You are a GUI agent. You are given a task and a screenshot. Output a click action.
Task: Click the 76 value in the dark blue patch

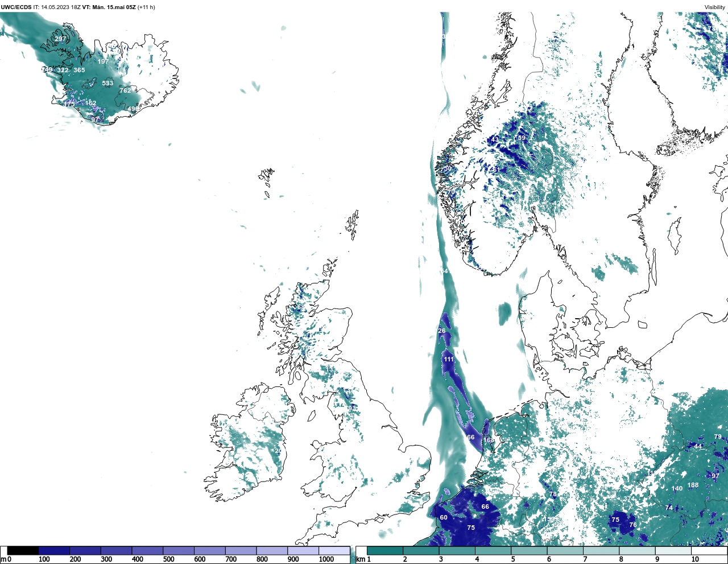632,525
